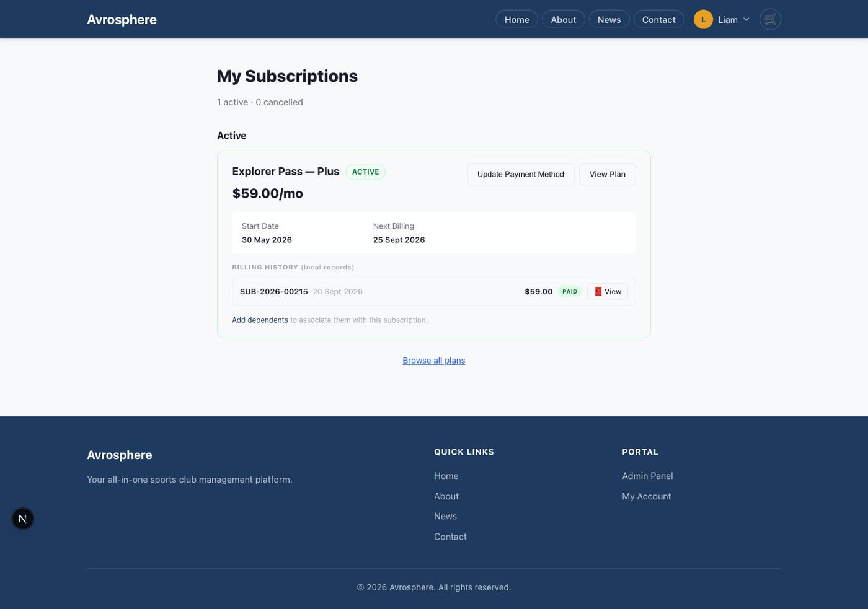Screen dimensions: 868x609
Task: Click invoice number SUB-2026-00215 text
Action: [x=273, y=291]
